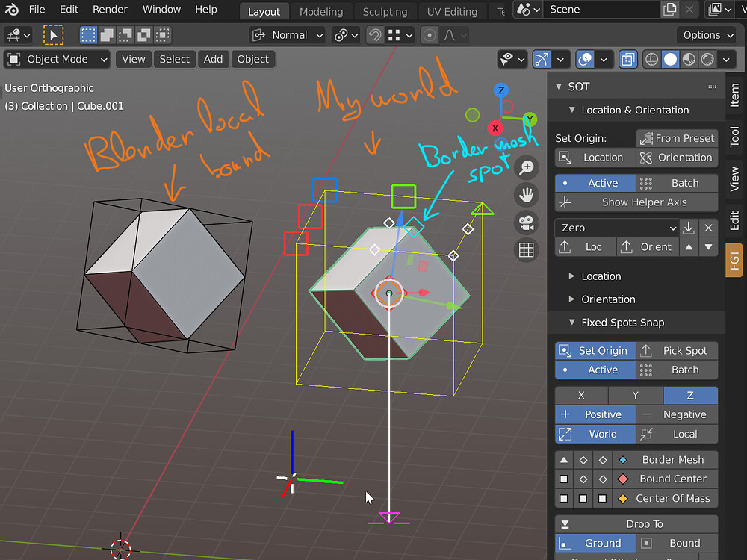The image size is (747, 560).
Task: Switch to wireframe shading
Action: pos(651,59)
